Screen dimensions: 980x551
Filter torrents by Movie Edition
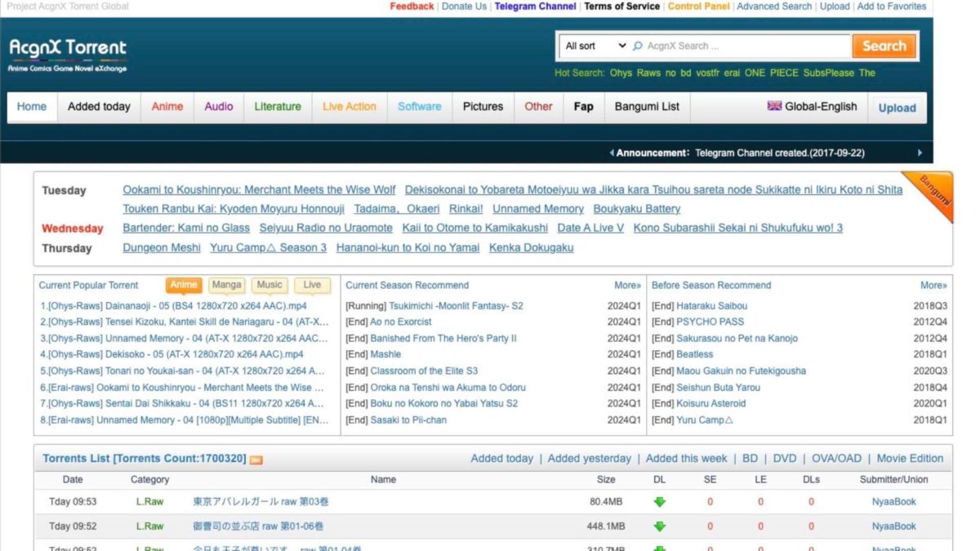pyautogui.click(x=910, y=459)
